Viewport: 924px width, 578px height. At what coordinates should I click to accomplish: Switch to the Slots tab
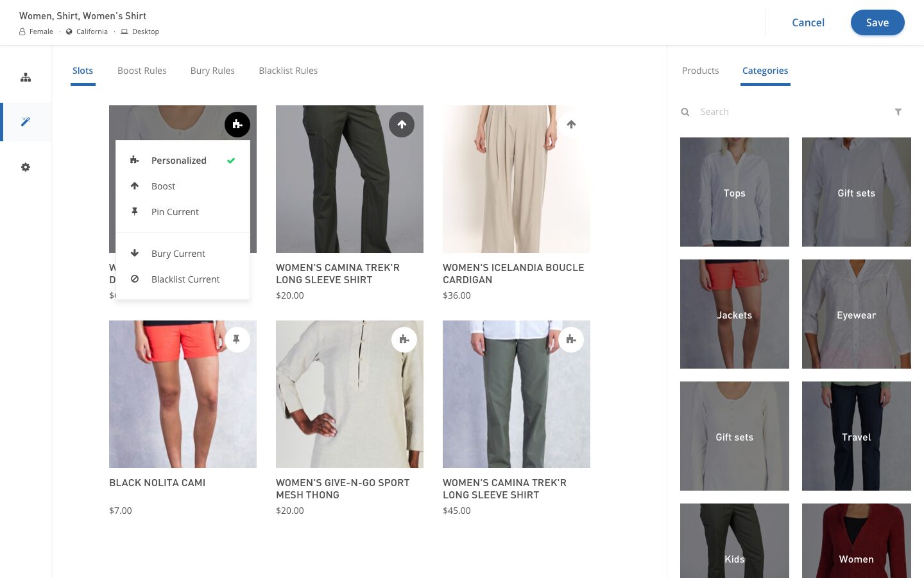coord(83,71)
